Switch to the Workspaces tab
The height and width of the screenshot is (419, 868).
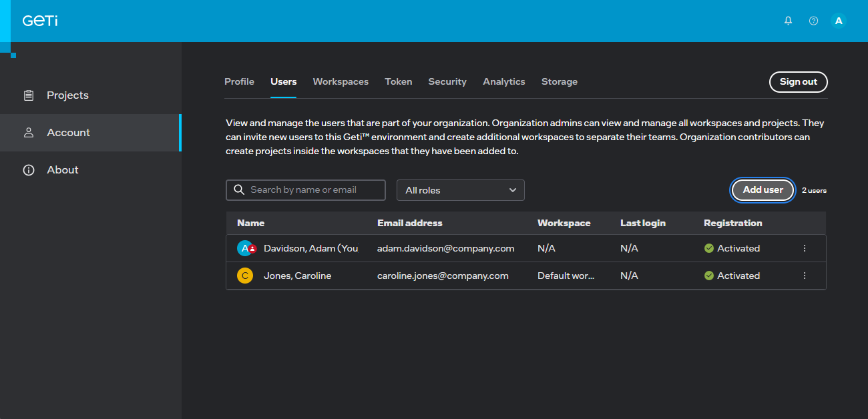coord(341,81)
